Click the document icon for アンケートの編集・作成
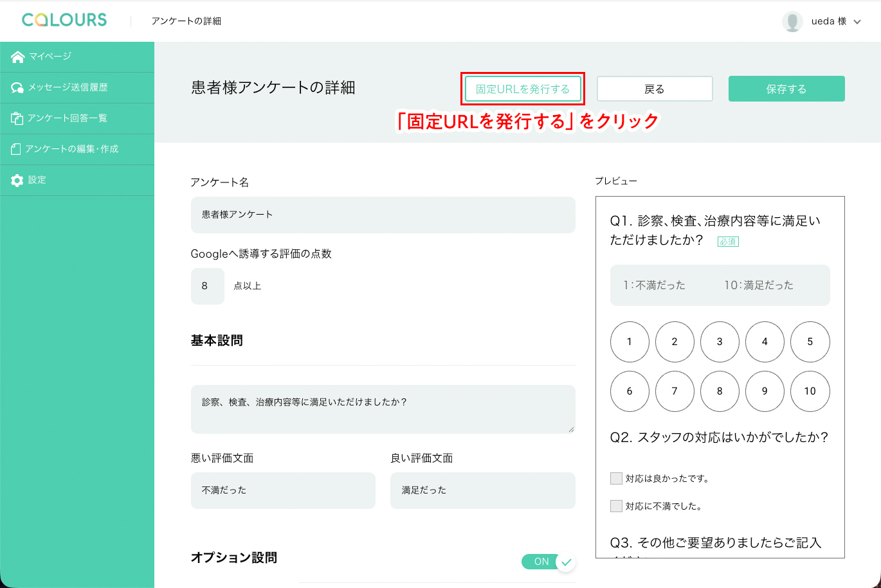 [x=17, y=149]
